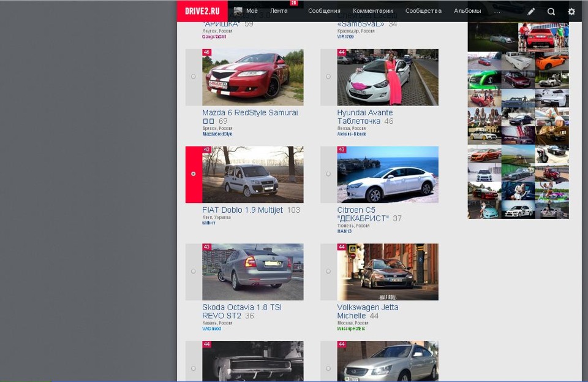
Task: Open the Сообщества menu item
Action: [x=423, y=11]
